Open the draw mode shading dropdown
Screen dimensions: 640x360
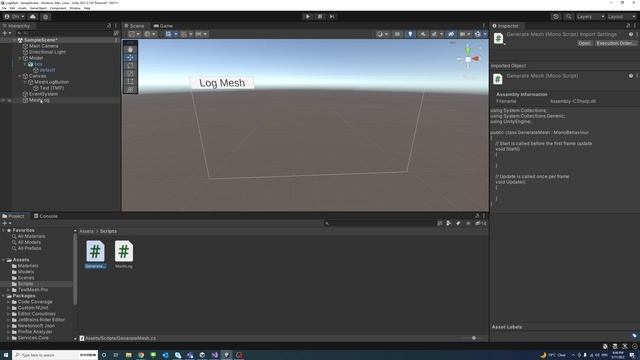[x=382, y=34]
